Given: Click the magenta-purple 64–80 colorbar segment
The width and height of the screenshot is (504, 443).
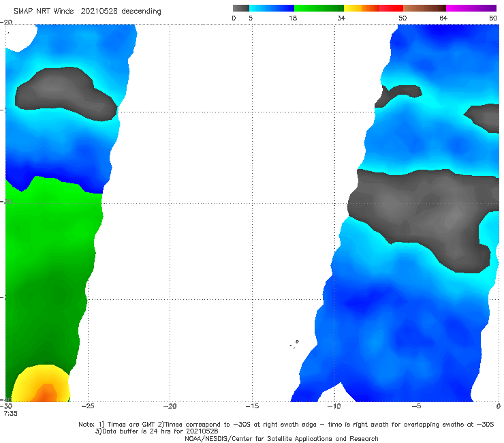Looking at the screenshot, I should (x=471, y=8).
